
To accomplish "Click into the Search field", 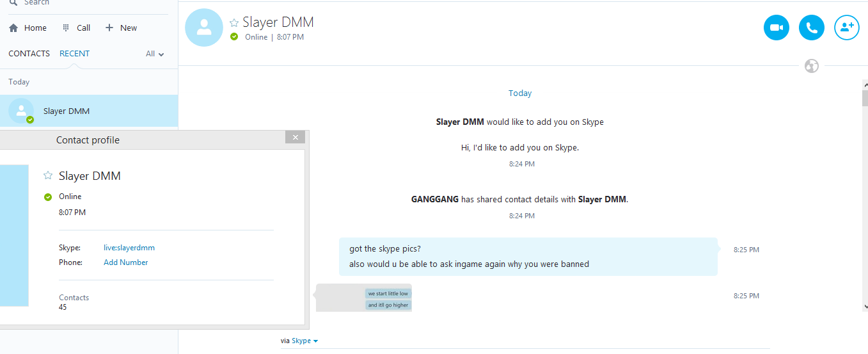I will (x=89, y=3).
